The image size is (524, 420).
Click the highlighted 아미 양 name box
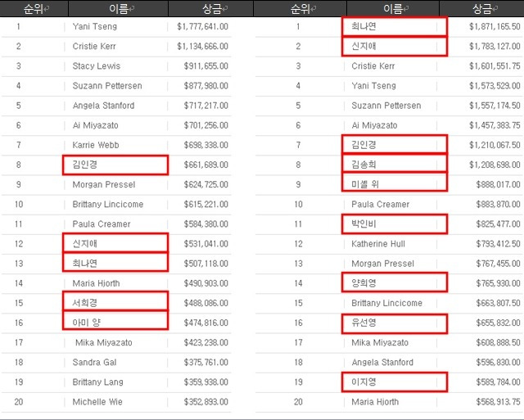coord(115,323)
